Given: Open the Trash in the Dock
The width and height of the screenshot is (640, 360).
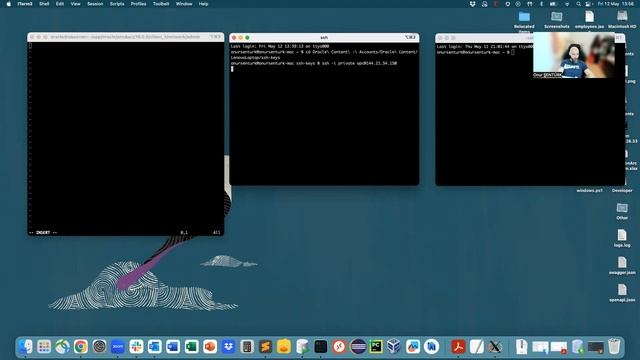Looking at the screenshot, I should pyautogui.click(x=614, y=347).
